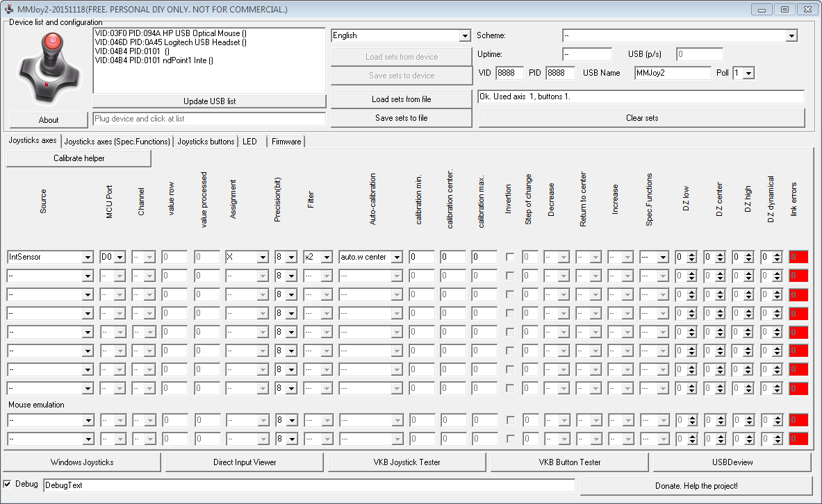Switch to Firmware tab
This screenshot has height=504, width=822.
coord(286,142)
